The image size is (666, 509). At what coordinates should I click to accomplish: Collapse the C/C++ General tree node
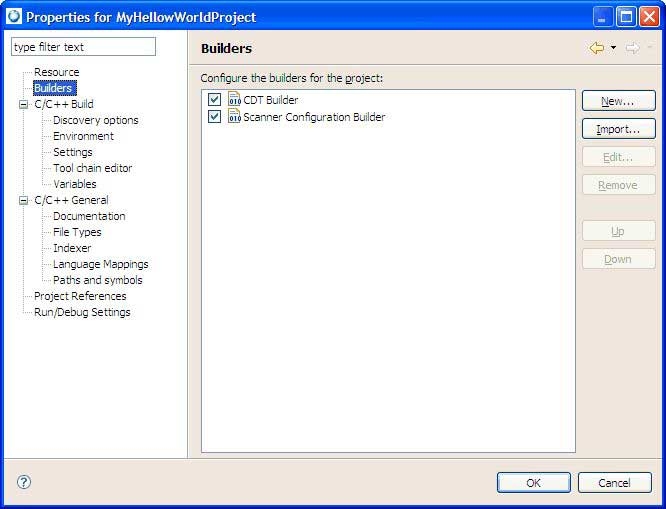(24, 200)
